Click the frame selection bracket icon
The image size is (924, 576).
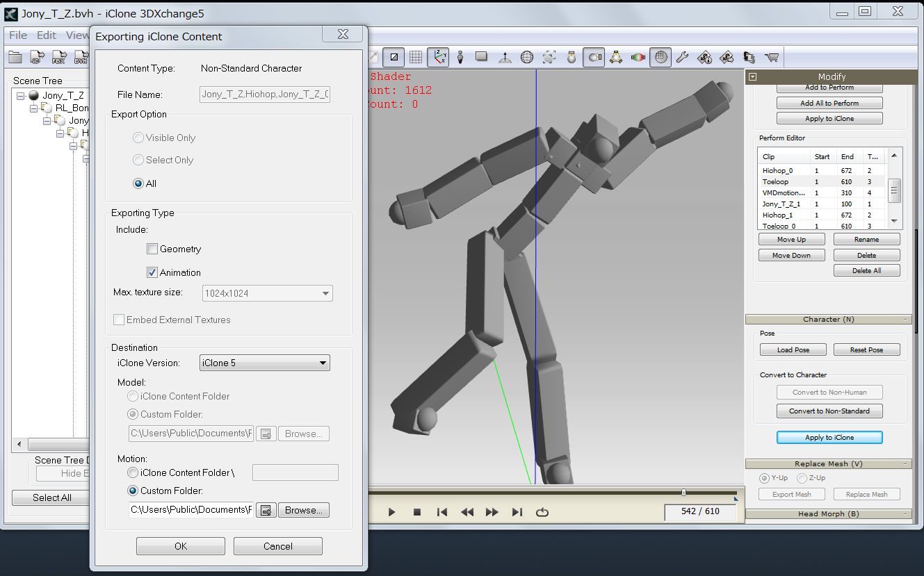tap(549, 57)
